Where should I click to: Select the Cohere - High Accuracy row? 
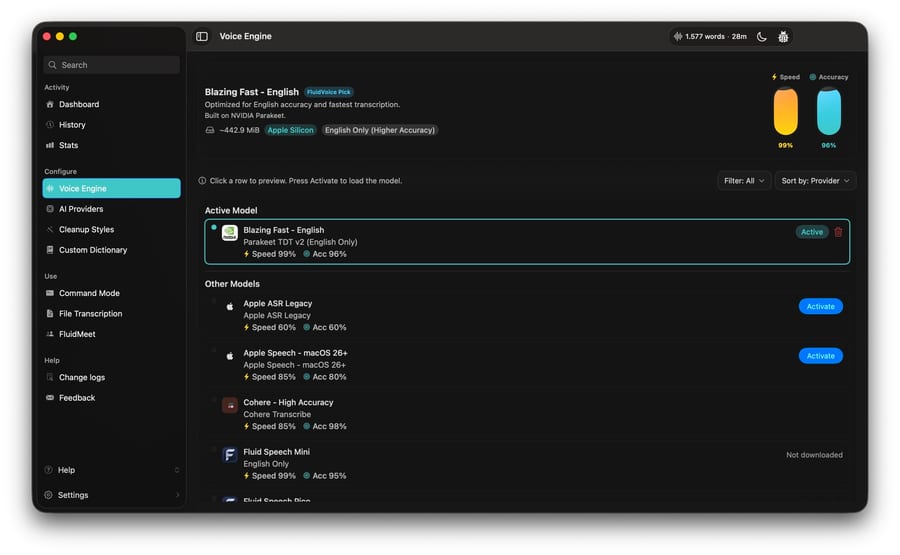pos(527,414)
